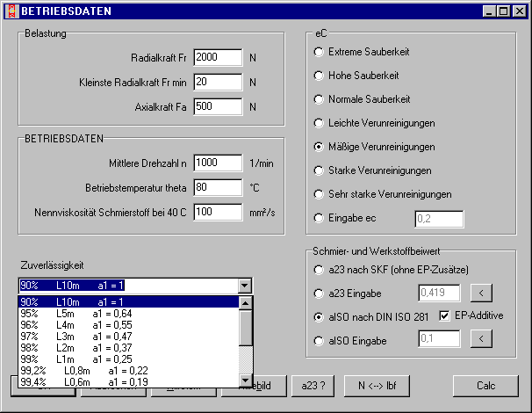532x413 pixels.
Task: Select Starke Verunreinigungen radio button
Action: click(x=319, y=170)
